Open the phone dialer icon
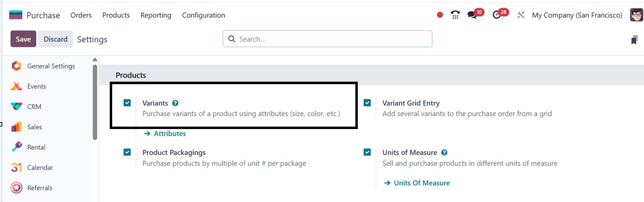 click(455, 15)
